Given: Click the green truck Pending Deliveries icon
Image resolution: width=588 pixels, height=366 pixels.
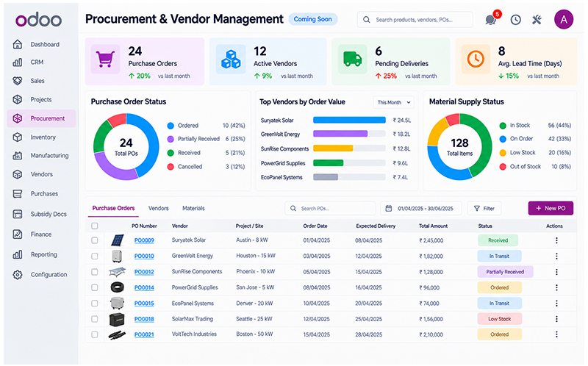Looking at the screenshot, I should point(353,60).
